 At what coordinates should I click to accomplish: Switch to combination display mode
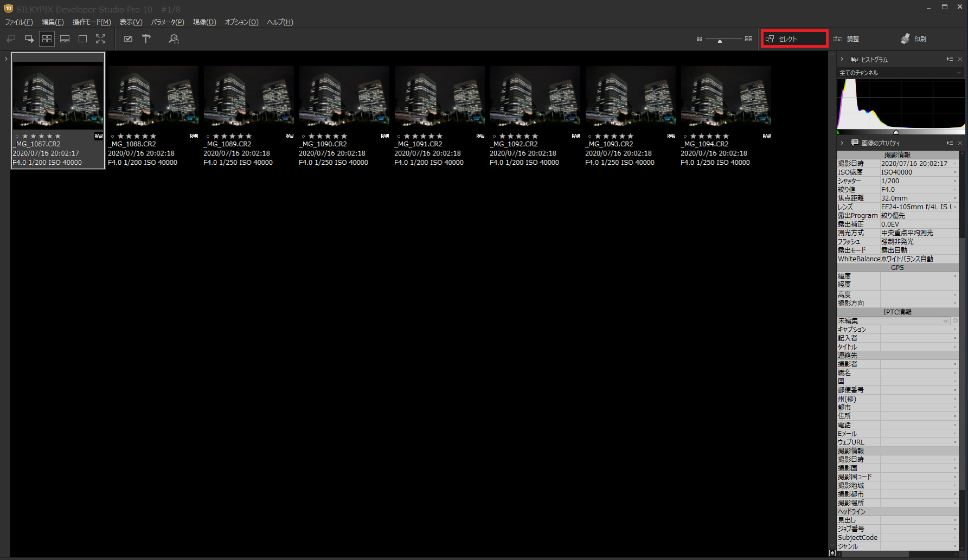(65, 39)
